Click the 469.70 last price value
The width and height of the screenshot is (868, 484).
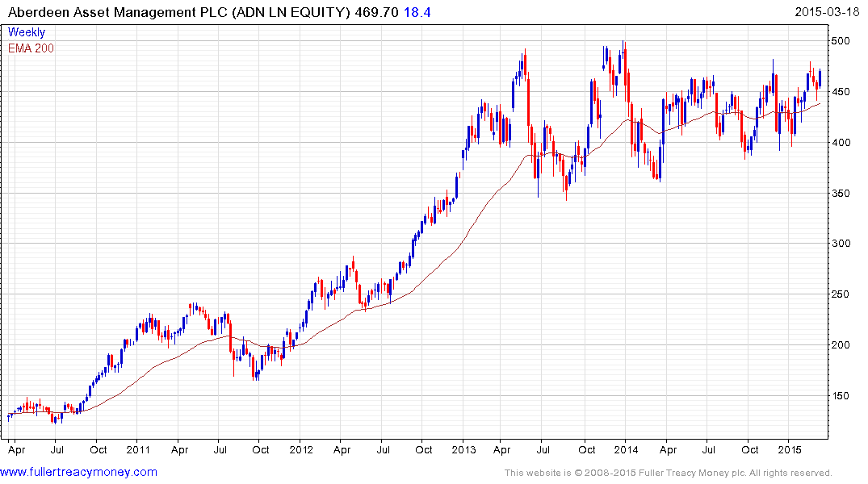(x=376, y=12)
